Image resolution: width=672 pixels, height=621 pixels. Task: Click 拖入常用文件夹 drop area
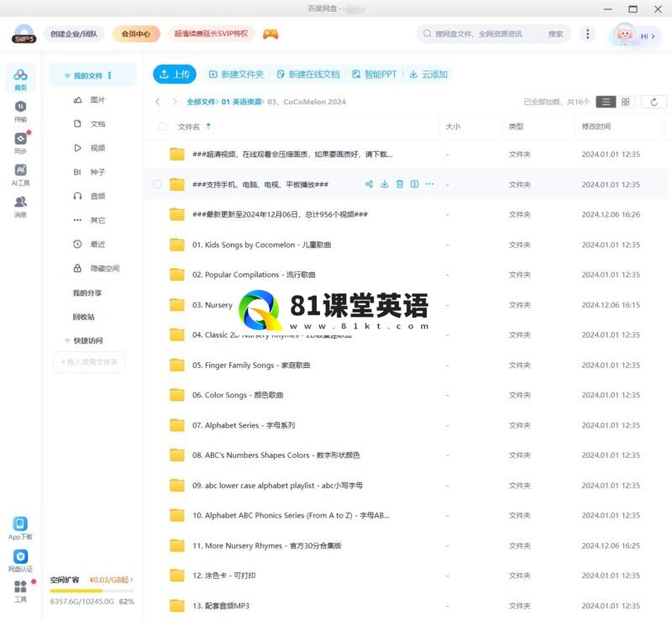click(89, 362)
